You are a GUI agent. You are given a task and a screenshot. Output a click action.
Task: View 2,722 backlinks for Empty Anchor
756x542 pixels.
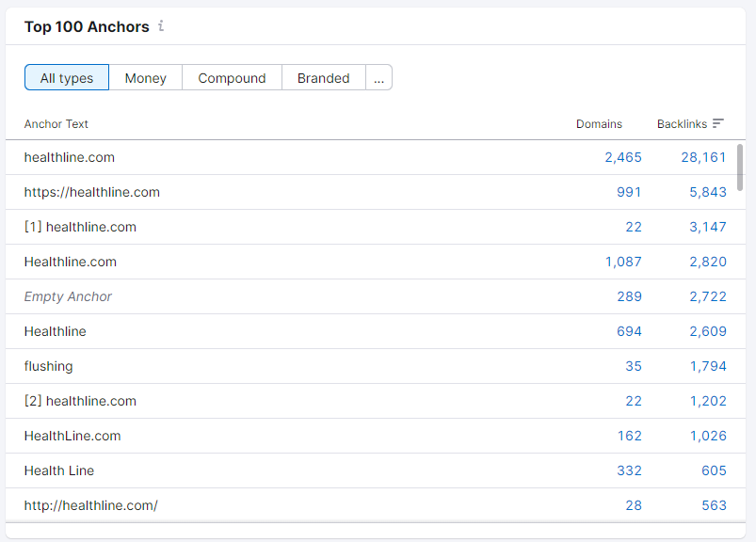coord(708,296)
